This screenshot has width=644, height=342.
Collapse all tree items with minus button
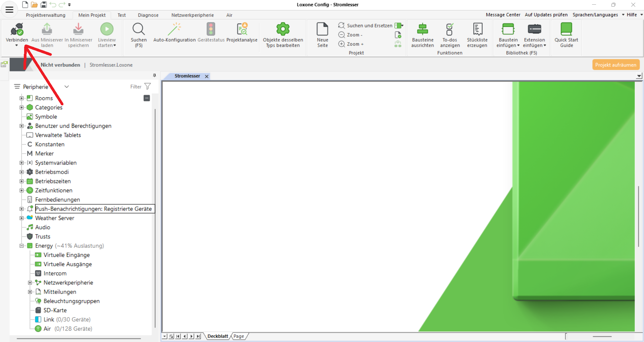tap(147, 98)
